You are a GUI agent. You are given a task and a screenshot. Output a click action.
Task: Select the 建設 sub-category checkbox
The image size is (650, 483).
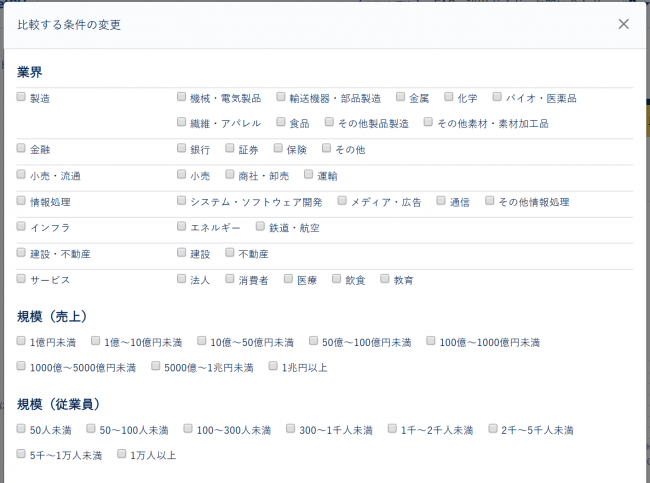point(181,252)
